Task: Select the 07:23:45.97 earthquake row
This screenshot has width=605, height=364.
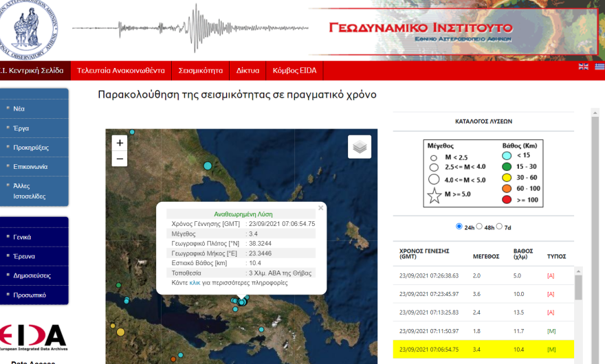Action: tap(483, 294)
